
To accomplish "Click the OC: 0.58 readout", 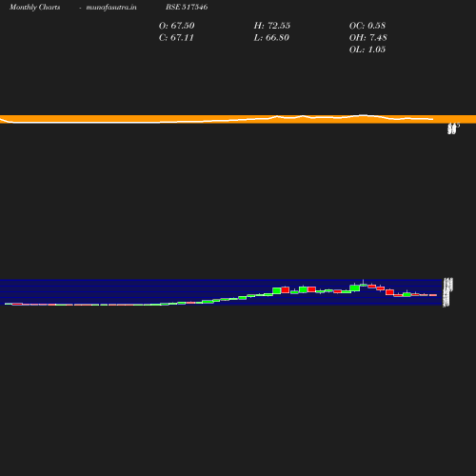I will (x=367, y=26).
